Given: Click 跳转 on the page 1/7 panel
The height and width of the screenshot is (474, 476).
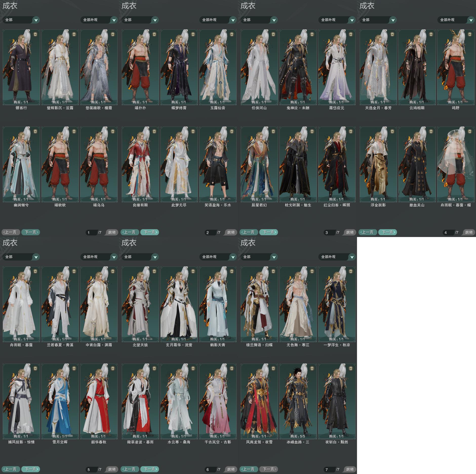Looking at the screenshot, I should coord(112,232).
